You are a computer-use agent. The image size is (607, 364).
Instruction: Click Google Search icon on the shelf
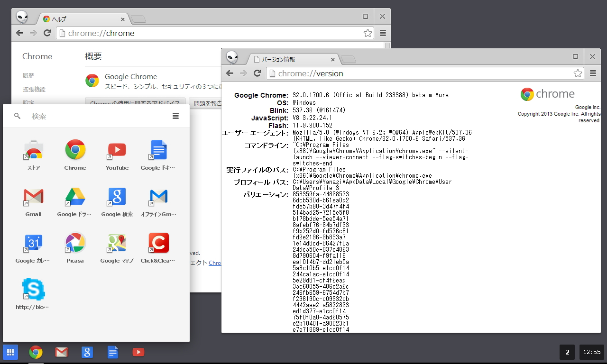87,352
